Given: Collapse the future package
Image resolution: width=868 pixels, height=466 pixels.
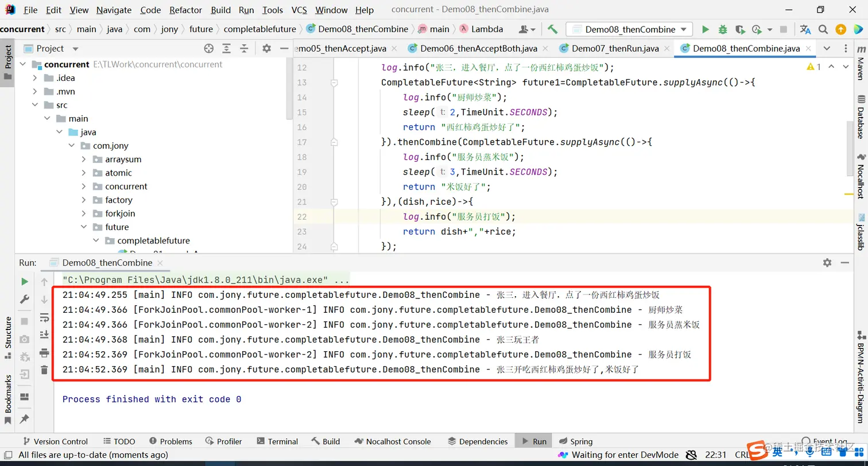Looking at the screenshot, I should [84, 227].
